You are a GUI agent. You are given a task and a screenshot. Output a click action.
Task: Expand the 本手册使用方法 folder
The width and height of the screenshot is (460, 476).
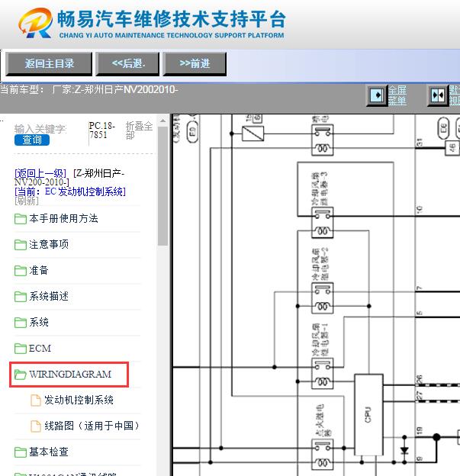point(63,219)
